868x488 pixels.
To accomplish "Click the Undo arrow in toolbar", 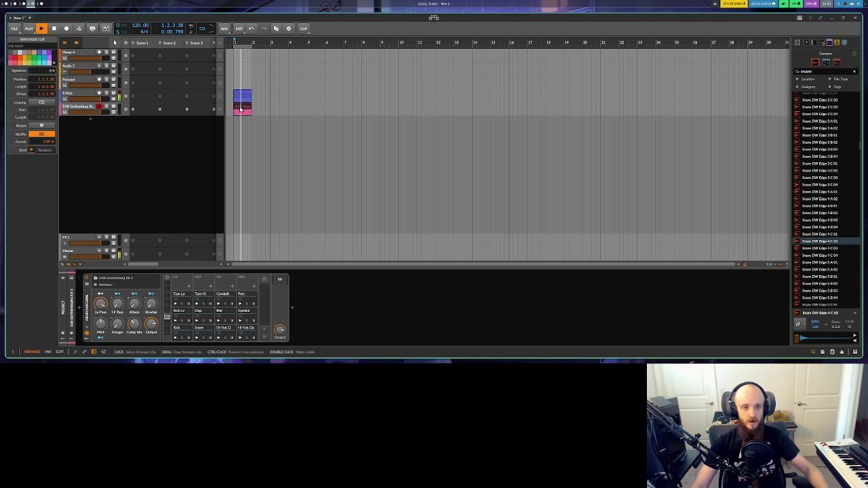I will 252,28.
